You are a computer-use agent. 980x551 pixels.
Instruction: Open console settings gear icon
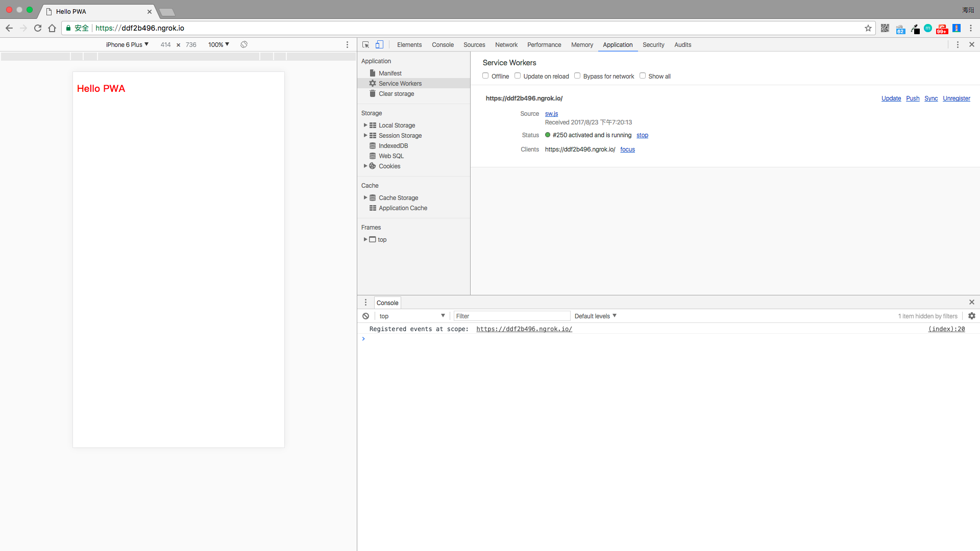[x=972, y=316]
